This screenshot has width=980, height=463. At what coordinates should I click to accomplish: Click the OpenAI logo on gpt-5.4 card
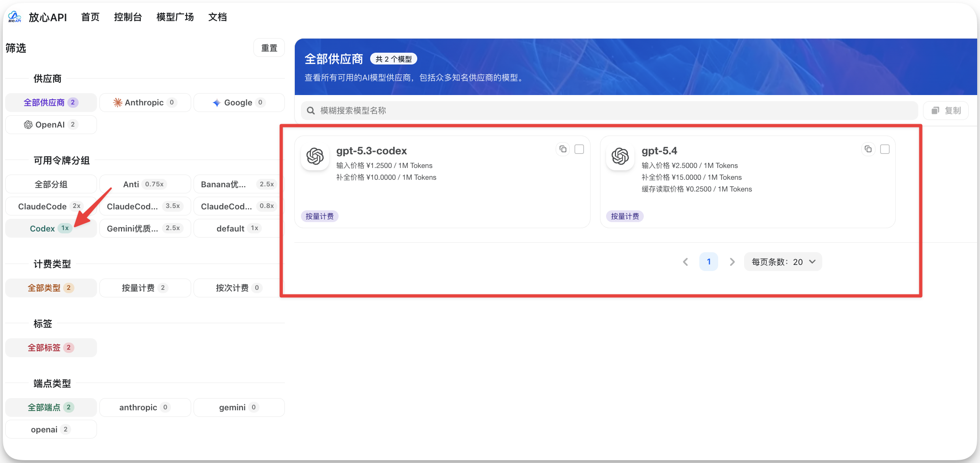[620, 156]
